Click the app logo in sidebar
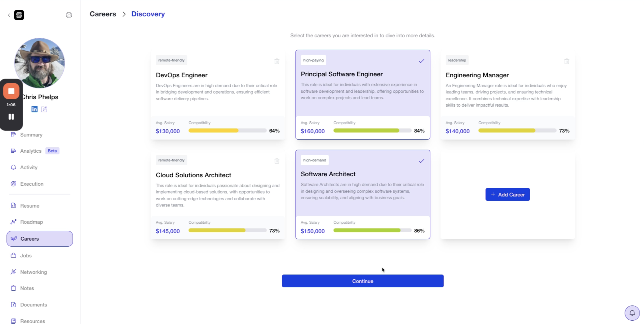This screenshot has width=644, height=324. pyautogui.click(x=19, y=15)
